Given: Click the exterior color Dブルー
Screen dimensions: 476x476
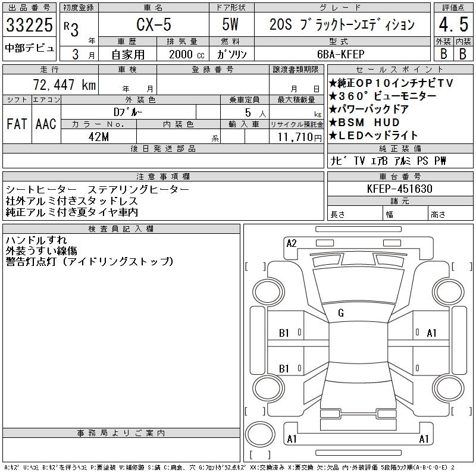Looking at the screenshot, I should (x=128, y=112).
